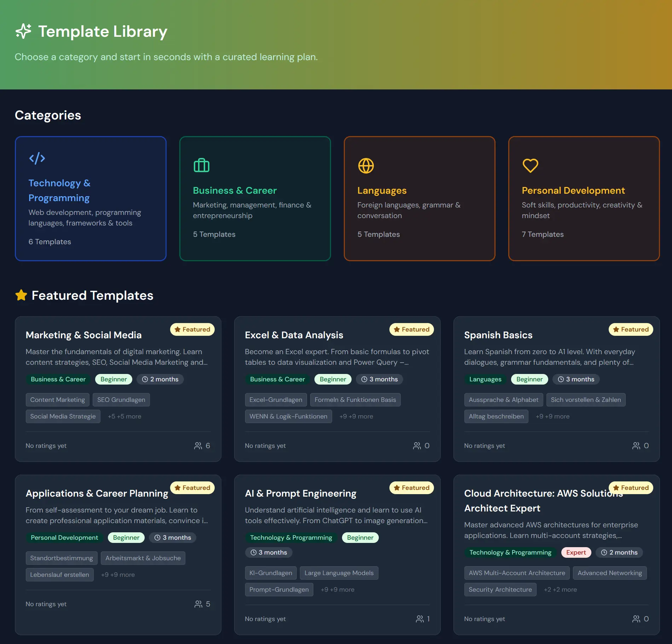Viewport: 672px width, 644px height.
Task: Click the gold star beside Featured Templates
Action: click(x=21, y=295)
